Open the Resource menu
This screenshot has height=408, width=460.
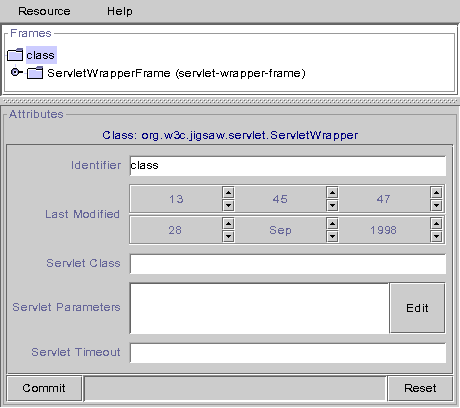(x=44, y=11)
